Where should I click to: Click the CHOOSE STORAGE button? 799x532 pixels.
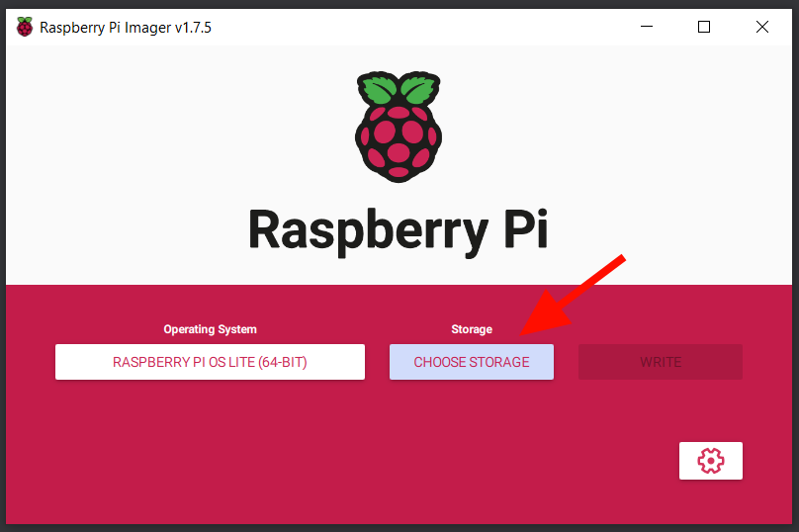pos(472,362)
